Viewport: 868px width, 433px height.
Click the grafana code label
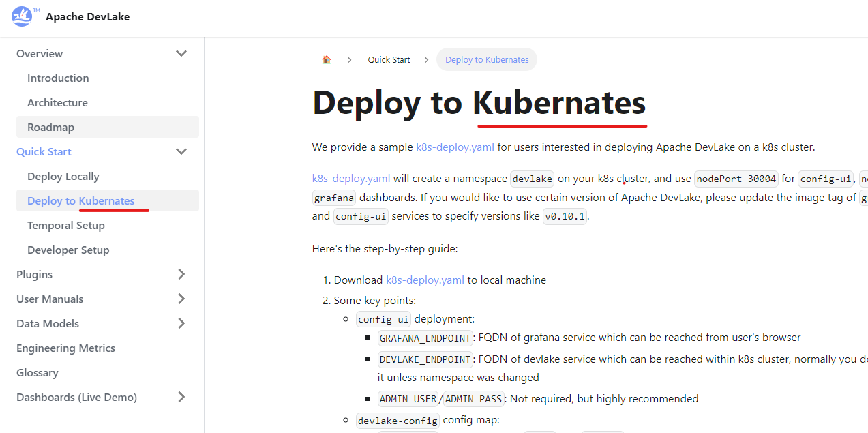(334, 198)
